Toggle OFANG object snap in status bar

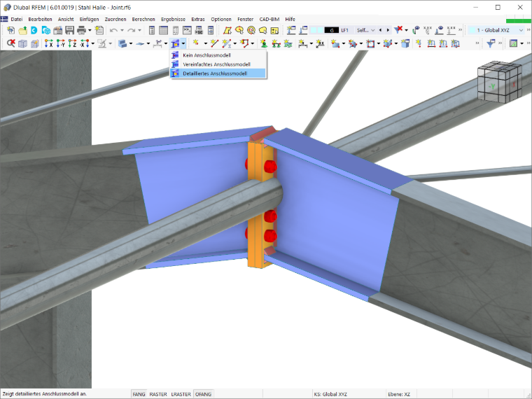tap(203, 394)
